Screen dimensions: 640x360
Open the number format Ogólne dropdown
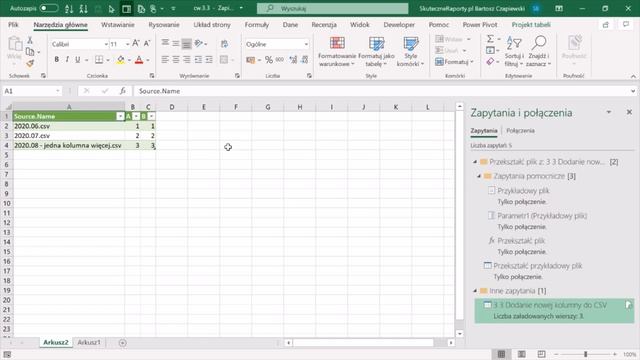tap(306, 44)
